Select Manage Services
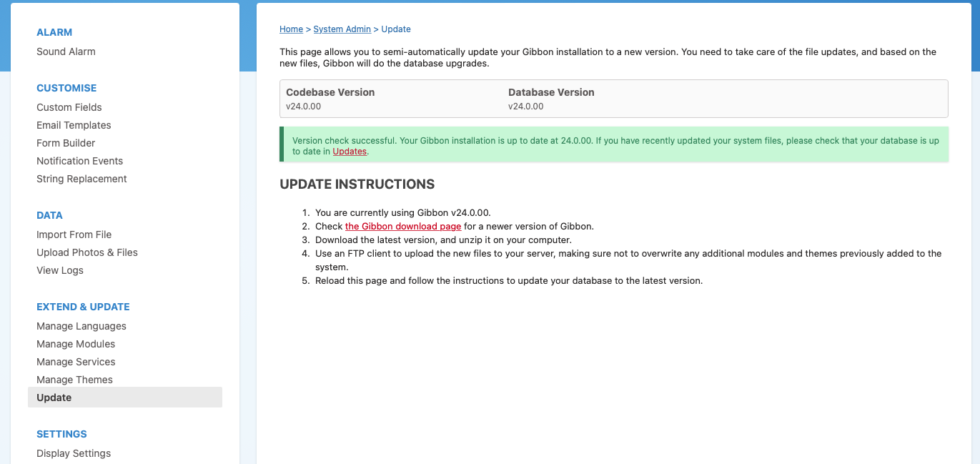 [x=76, y=362]
